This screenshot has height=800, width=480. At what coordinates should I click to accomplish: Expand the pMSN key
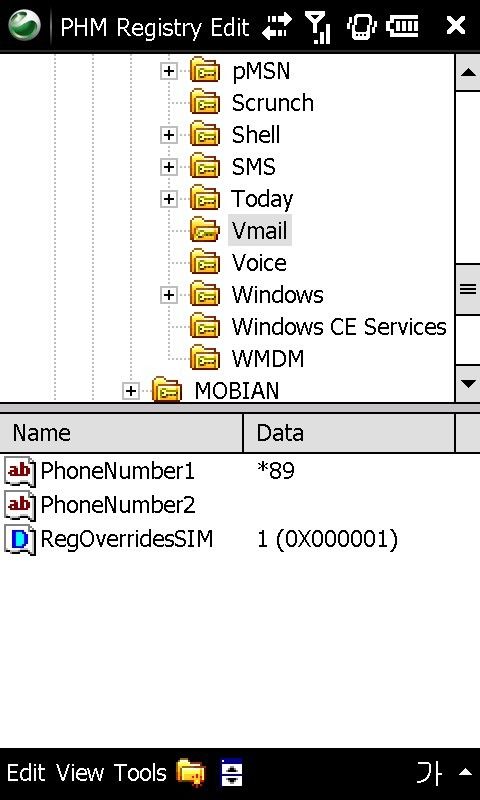168,70
